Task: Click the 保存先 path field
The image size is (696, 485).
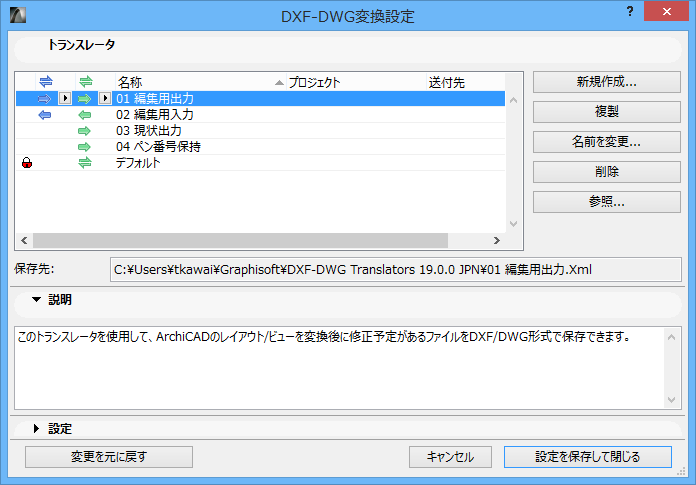Action: (x=395, y=269)
